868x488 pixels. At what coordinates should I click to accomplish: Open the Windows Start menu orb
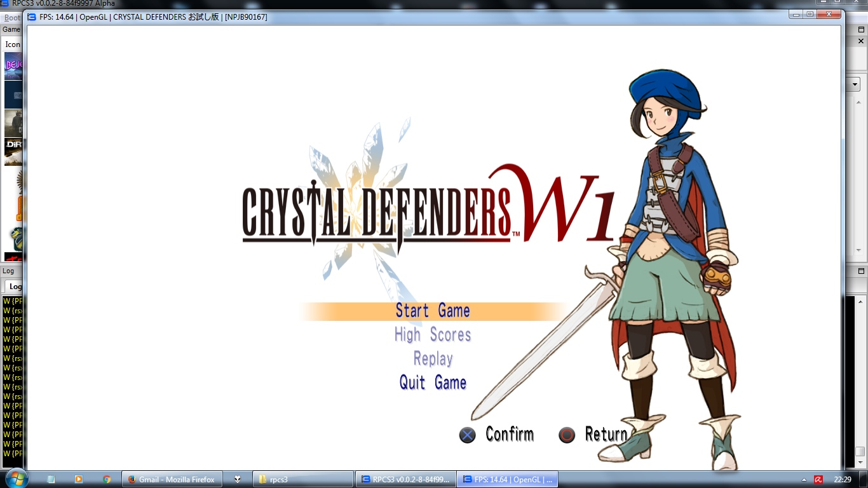[x=16, y=479]
